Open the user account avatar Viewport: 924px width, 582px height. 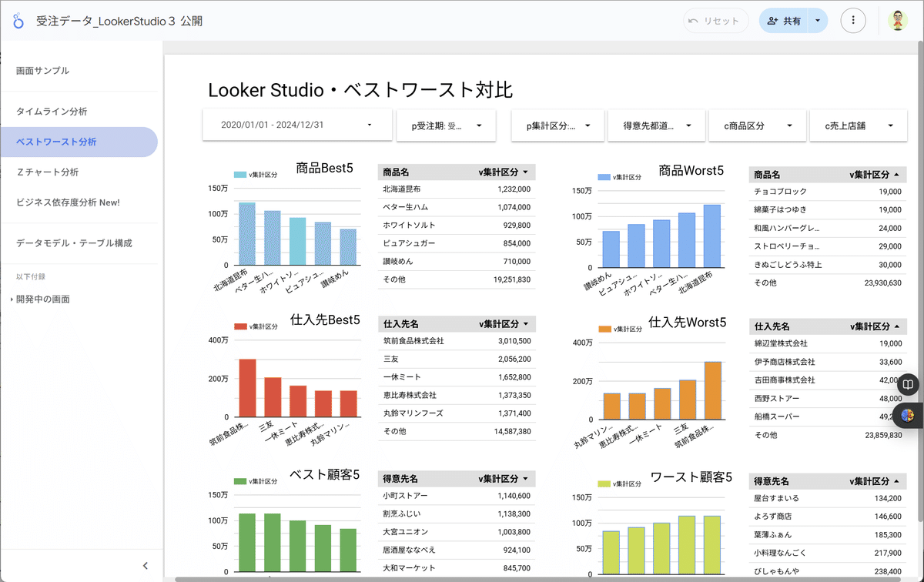click(x=898, y=21)
